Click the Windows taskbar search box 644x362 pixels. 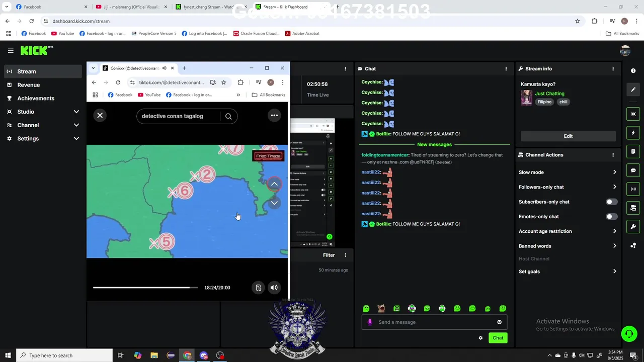coord(64,355)
